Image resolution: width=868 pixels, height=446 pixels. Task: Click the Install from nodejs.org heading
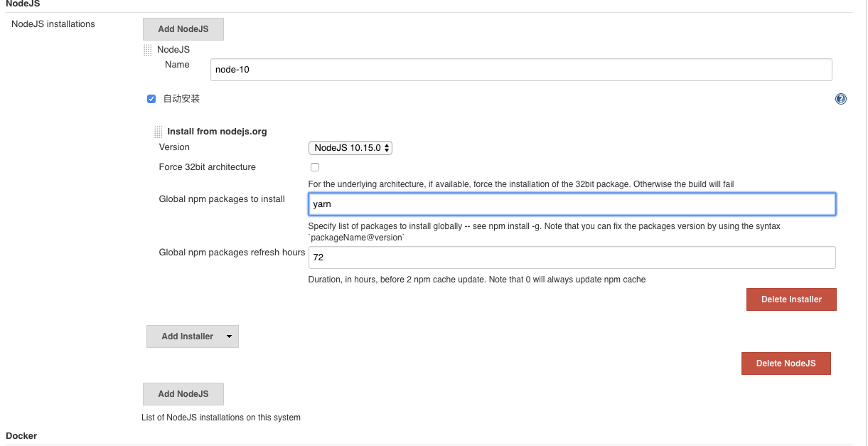click(x=217, y=132)
